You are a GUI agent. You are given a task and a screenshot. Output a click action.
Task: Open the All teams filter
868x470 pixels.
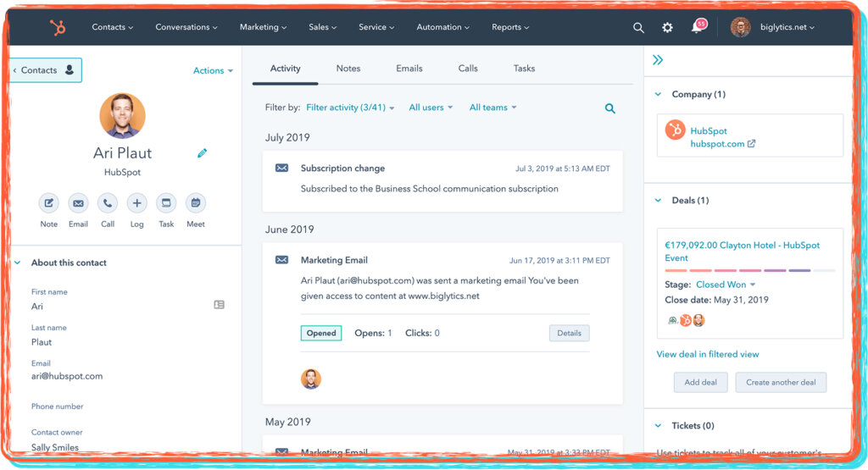click(x=492, y=108)
